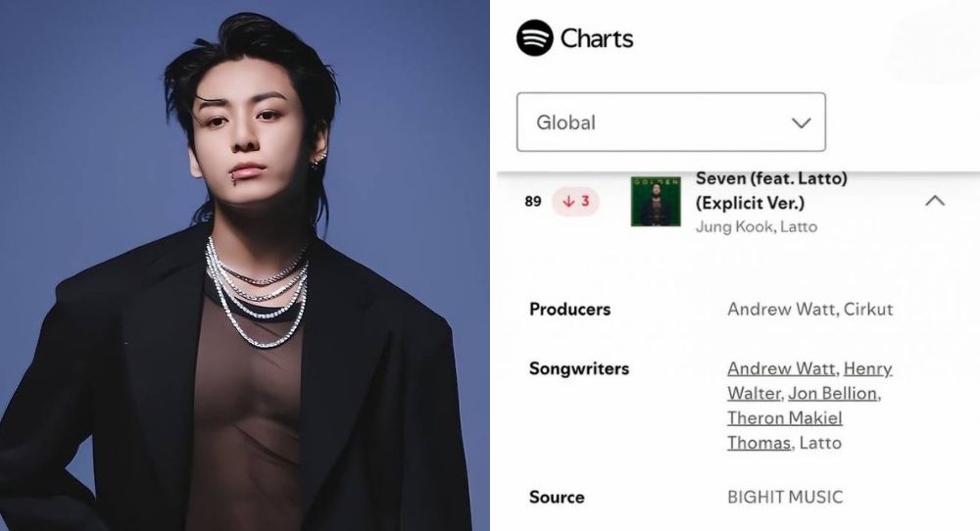Click the Source label

pos(557,498)
